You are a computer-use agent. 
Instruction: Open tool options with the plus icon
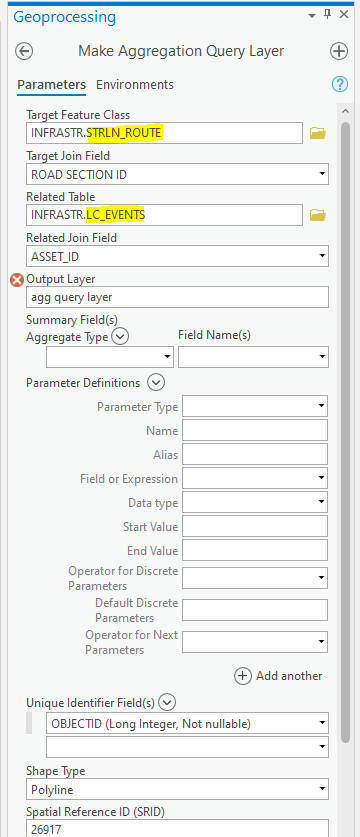339,51
